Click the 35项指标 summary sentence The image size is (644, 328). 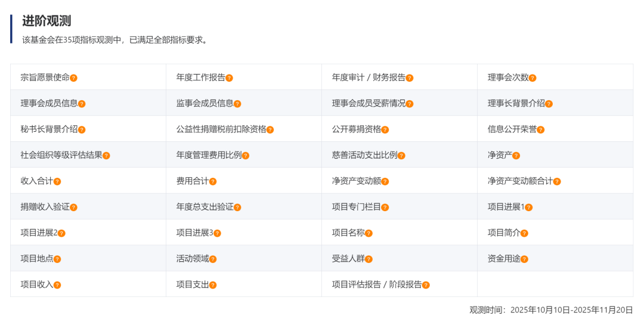pos(116,40)
